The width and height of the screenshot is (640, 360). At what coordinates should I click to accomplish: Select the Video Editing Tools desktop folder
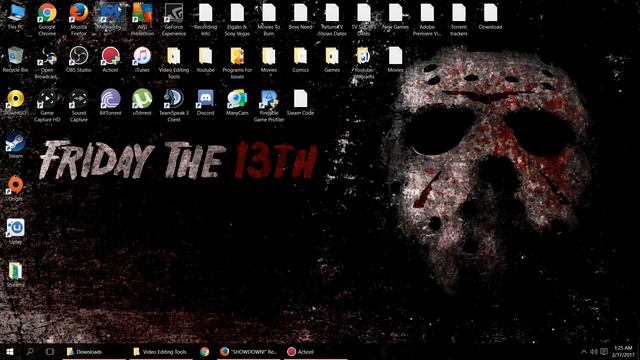174,63
